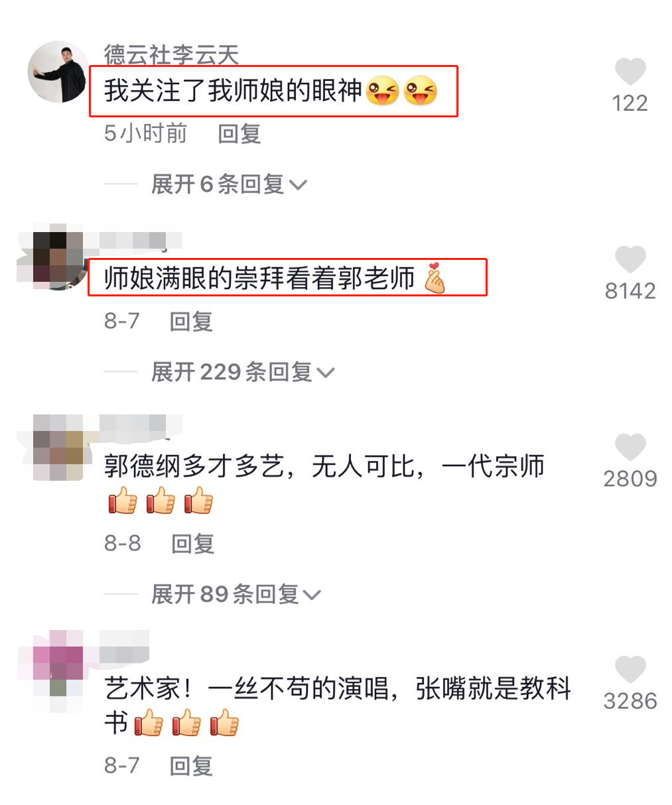672x805 pixels.
Task: Open the second commenter's blurred avatar
Action: 52,259
